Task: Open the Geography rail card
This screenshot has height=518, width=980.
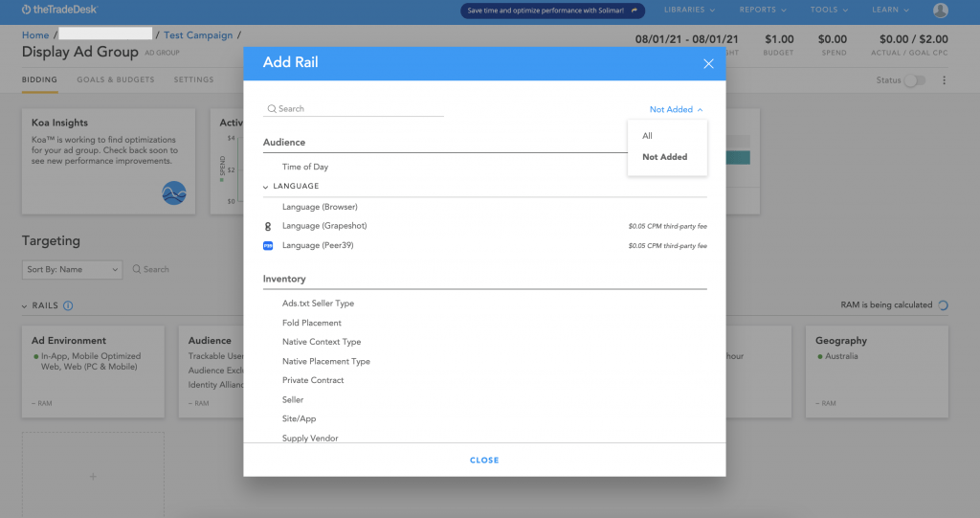Action: [877, 372]
